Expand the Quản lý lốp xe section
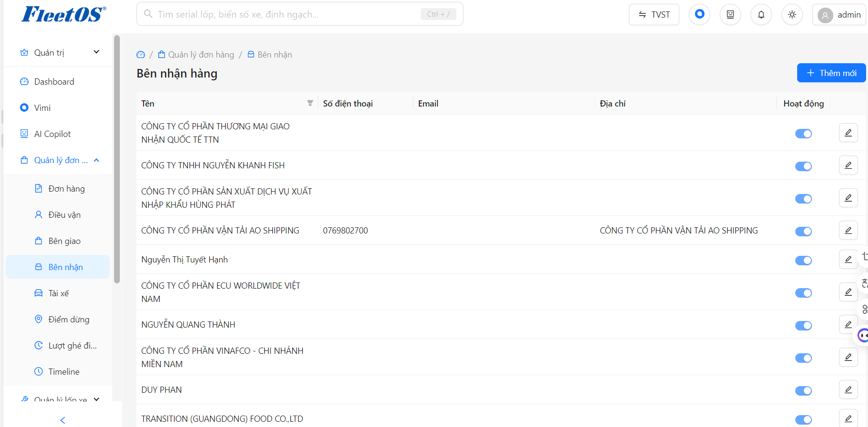The width and height of the screenshot is (868, 427). (96, 399)
